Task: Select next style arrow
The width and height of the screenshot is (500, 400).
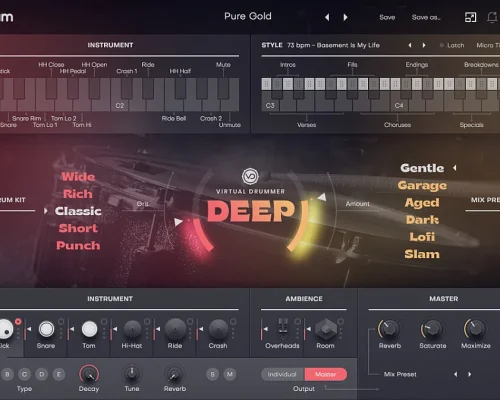Action: 424,45
